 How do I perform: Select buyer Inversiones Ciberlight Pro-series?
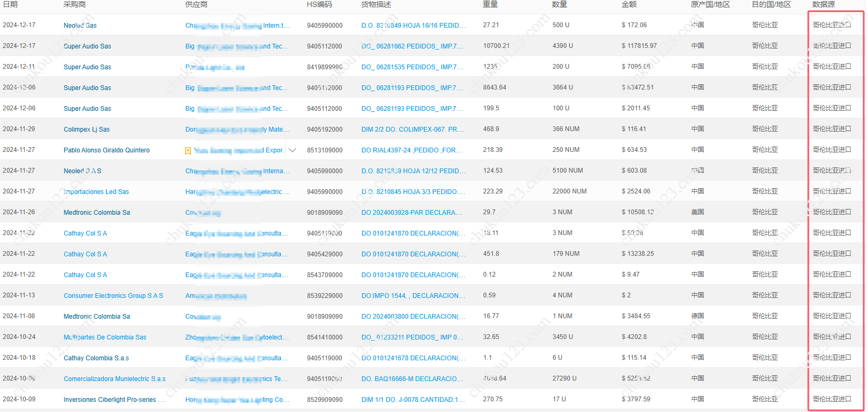pos(114,400)
